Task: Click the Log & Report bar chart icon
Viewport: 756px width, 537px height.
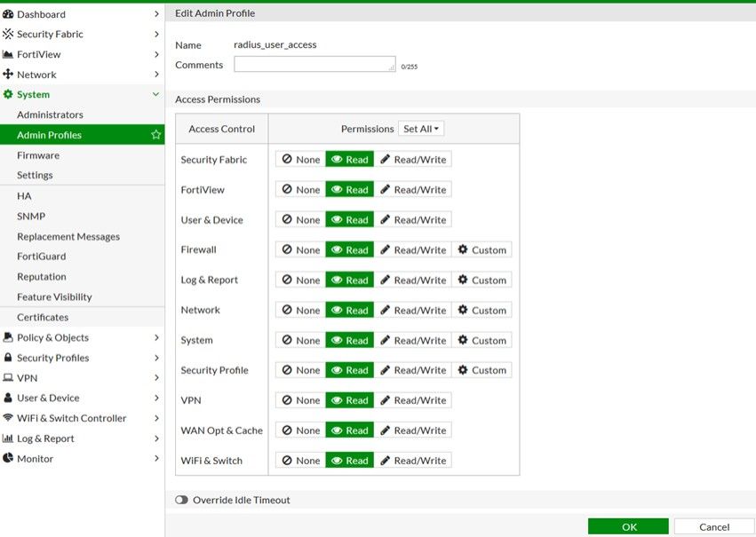Action: pos(8,438)
